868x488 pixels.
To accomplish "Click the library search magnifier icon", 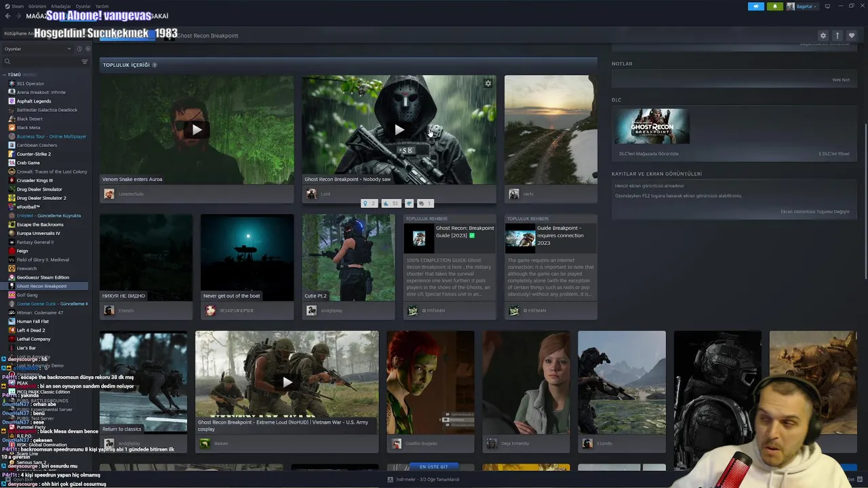I will 7,62.
